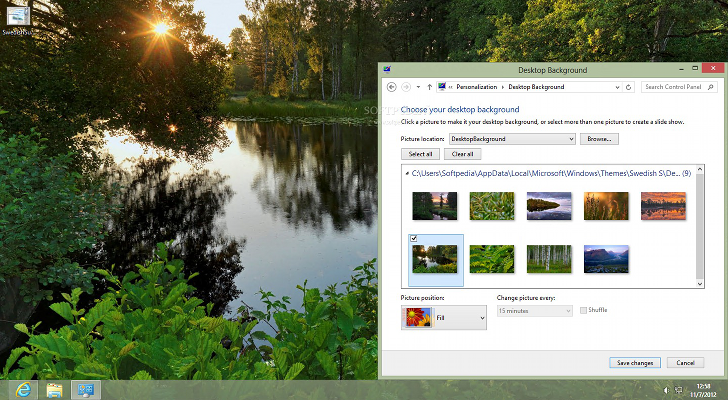Viewport: 728px width, 400px height.
Task: Click the network tray icon
Action: click(678, 390)
